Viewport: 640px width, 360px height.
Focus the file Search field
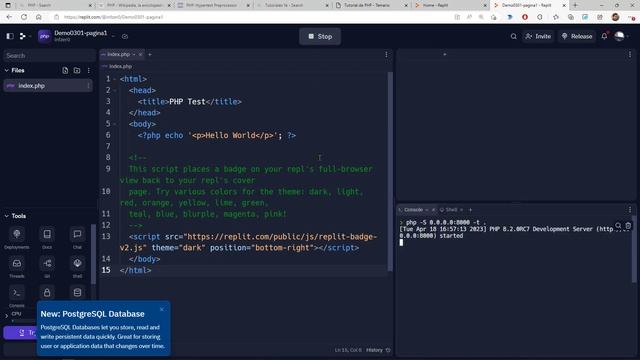click(x=49, y=56)
